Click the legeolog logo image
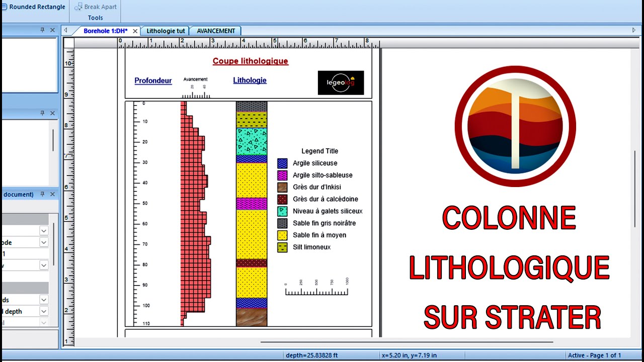Viewport: 644px width, 362px height. 341,82
